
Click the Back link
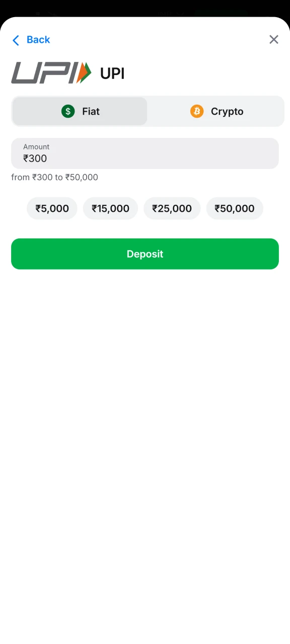(38, 40)
